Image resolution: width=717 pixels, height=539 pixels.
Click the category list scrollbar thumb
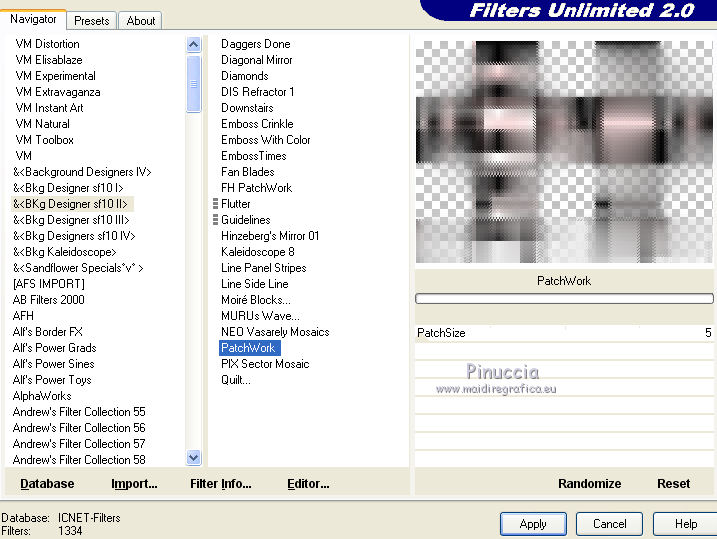193,84
